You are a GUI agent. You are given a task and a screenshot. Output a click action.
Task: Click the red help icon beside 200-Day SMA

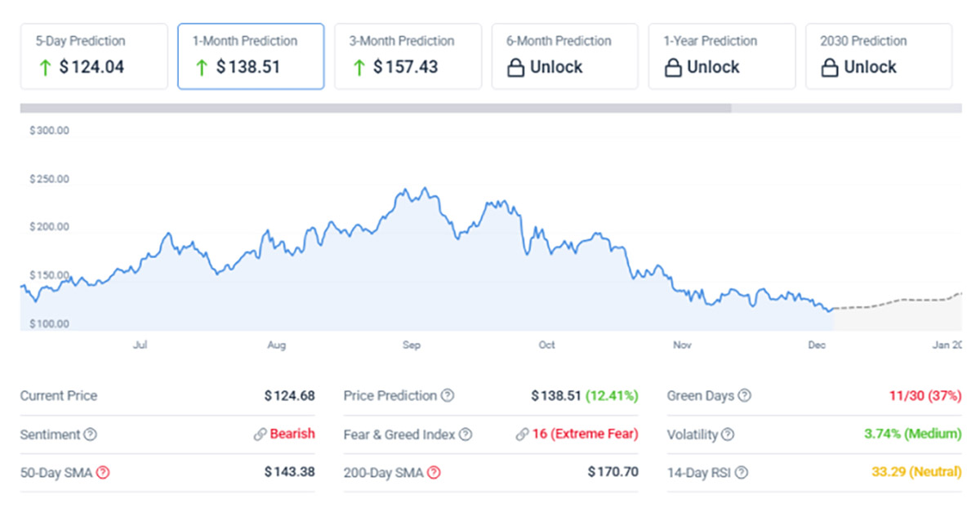pos(434,472)
